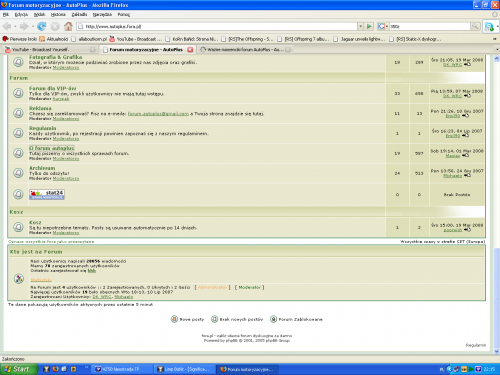
Task: Go to the Firefox home page icon
Action: 68,26
